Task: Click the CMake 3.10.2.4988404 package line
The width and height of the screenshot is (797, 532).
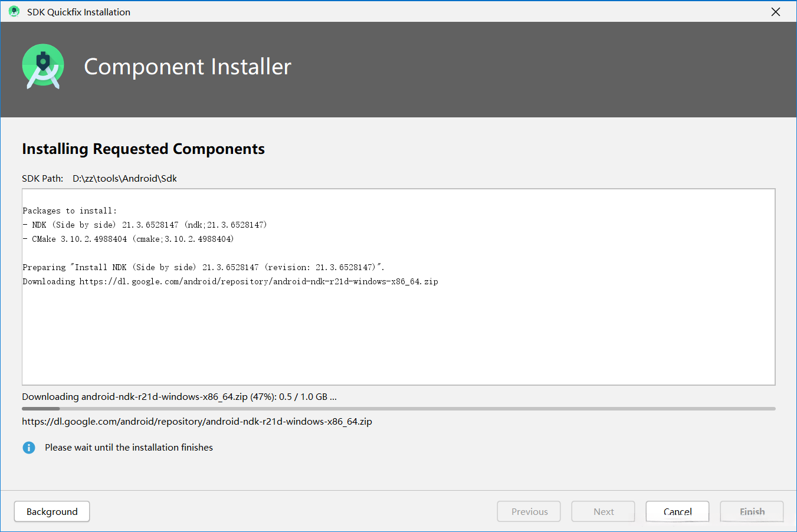Action: point(129,239)
